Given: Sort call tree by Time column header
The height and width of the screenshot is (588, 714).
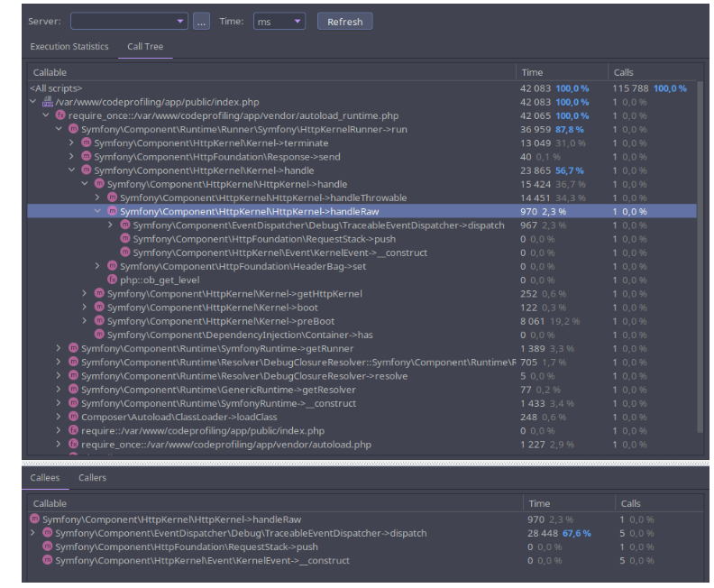Looking at the screenshot, I should [x=562, y=72].
